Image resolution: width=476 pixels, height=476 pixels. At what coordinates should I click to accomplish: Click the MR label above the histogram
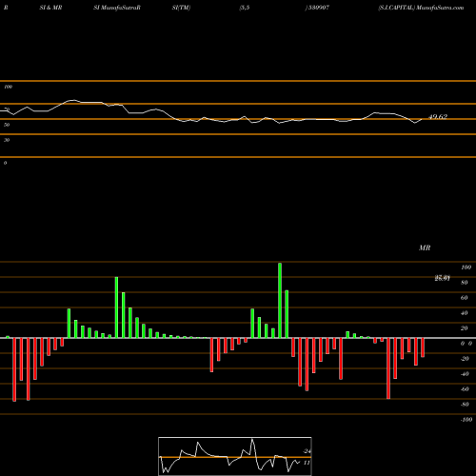(425, 248)
